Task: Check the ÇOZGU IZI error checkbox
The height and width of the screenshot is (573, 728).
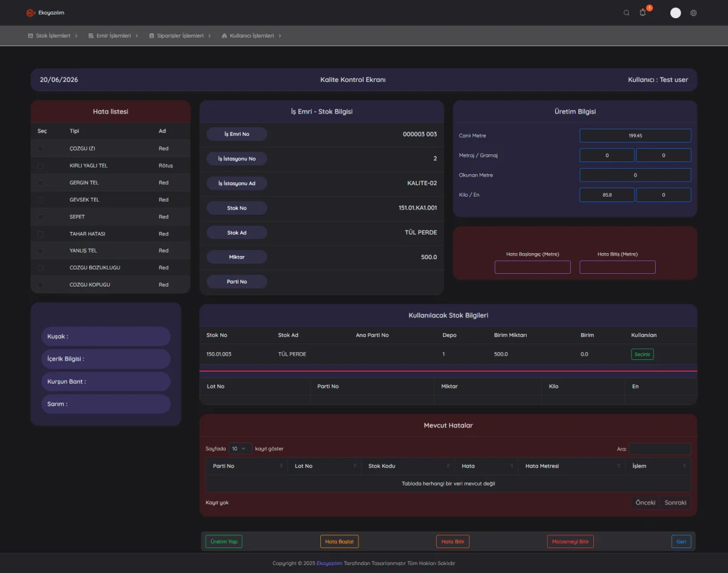Action: [x=41, y=149]
